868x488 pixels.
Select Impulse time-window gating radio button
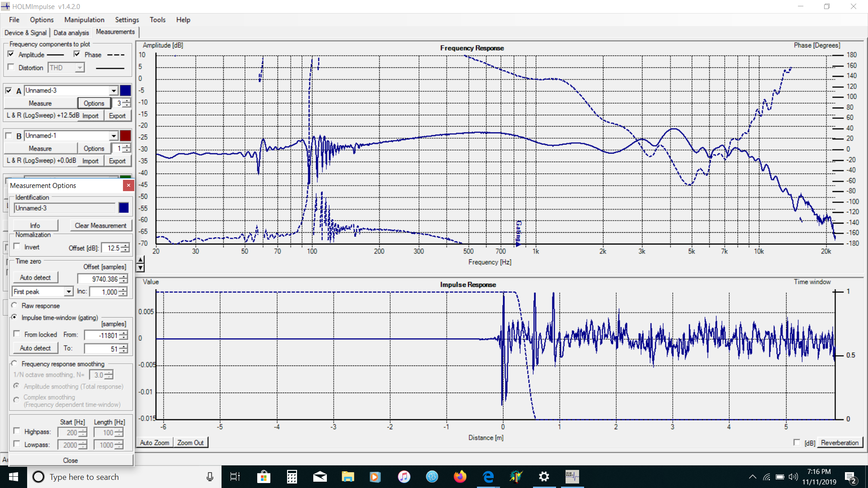(14, 318)
